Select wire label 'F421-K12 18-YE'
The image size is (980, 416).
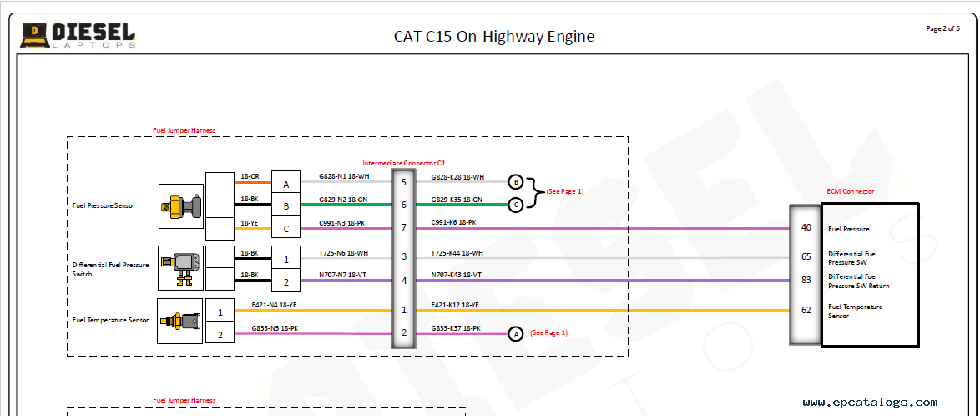pos(455,305)
